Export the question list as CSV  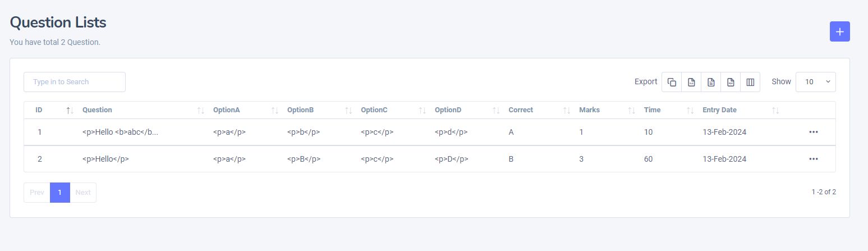point(711,82)
